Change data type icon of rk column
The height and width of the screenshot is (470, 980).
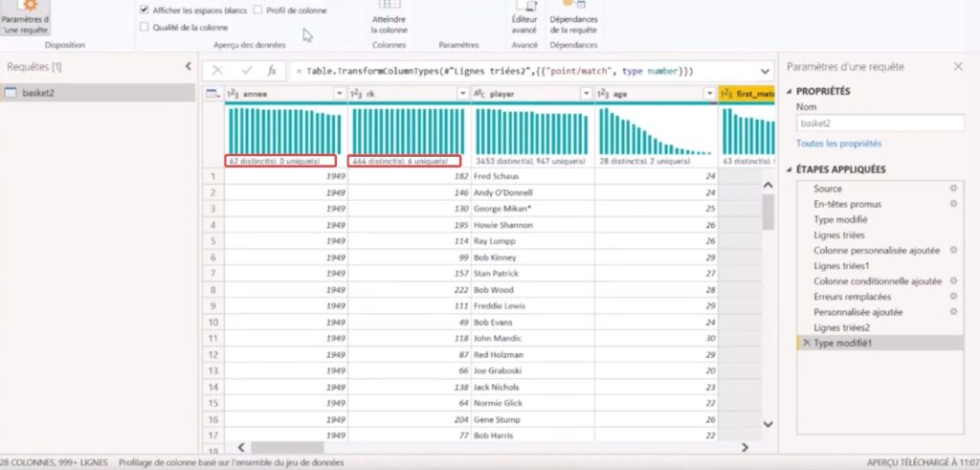coord(356,94)
